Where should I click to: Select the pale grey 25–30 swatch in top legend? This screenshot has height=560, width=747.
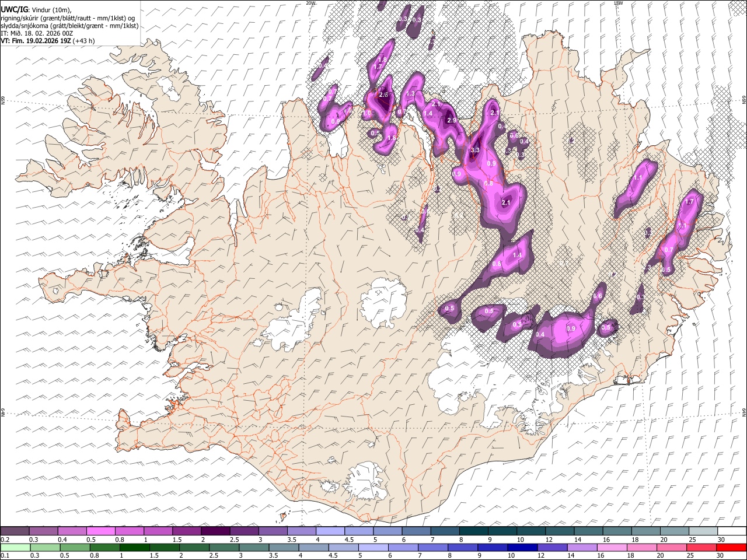point(703,531)
